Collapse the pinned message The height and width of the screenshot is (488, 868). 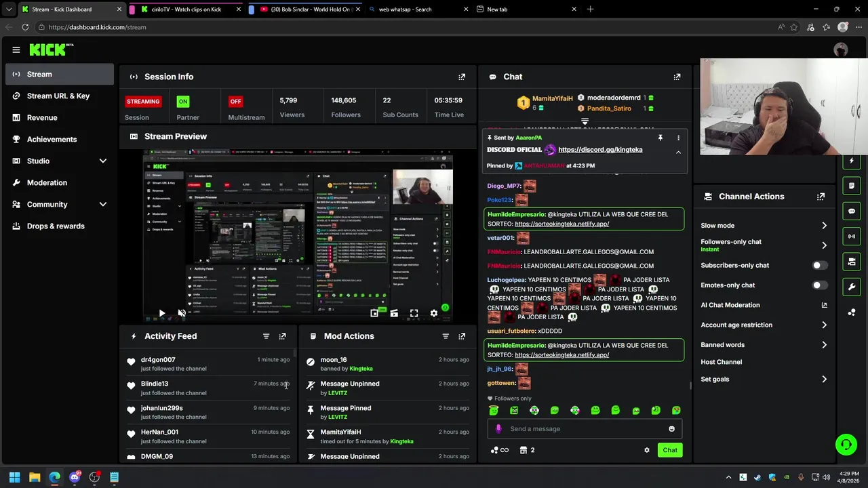[678, 152]
